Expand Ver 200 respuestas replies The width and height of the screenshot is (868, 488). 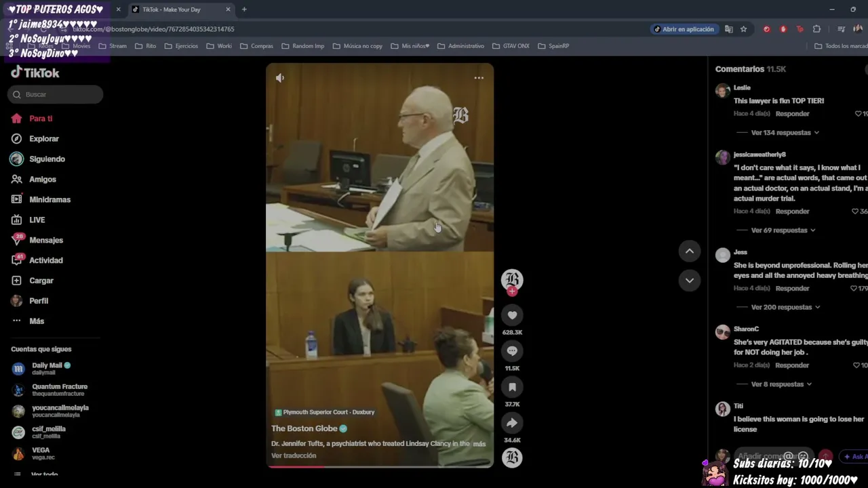click(786, 307)
